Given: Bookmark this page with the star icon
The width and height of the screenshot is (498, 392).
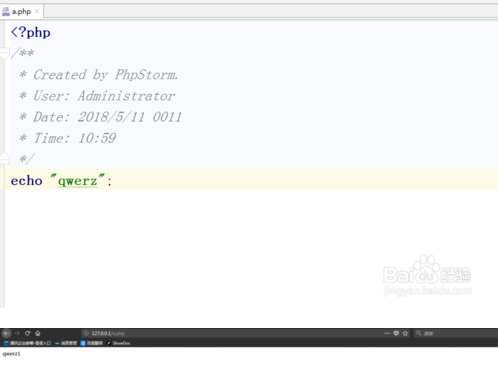Looking at the screenshot, I should [405, 333].
